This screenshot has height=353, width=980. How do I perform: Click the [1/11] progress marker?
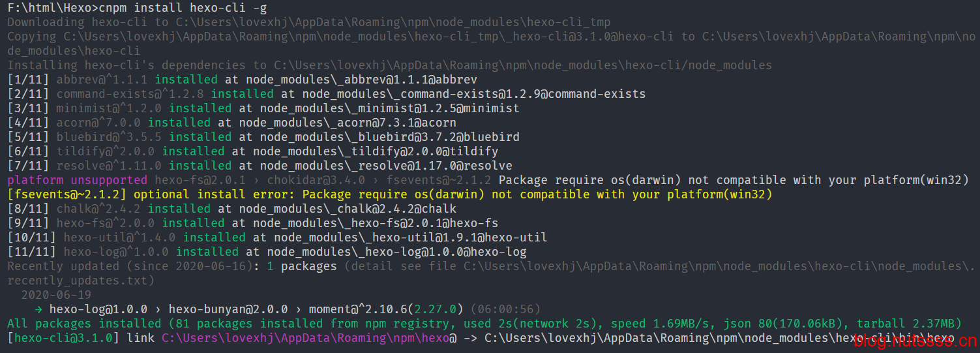click(29, 80)
